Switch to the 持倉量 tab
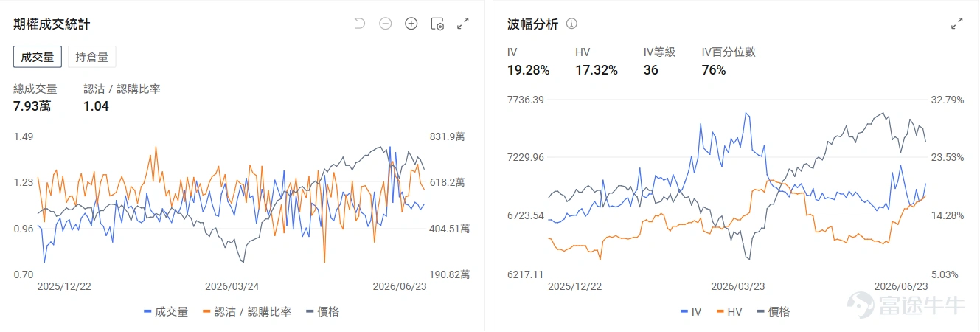 point(91,57)
